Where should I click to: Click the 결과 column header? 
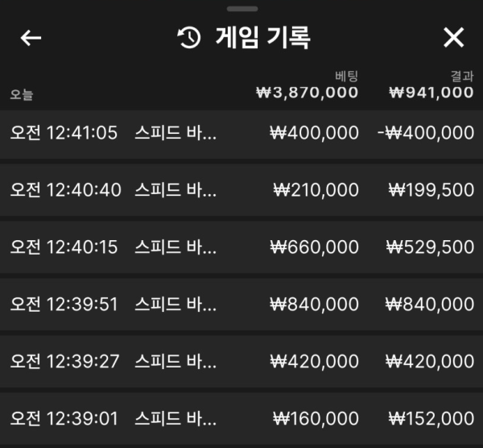pos(462,77)
